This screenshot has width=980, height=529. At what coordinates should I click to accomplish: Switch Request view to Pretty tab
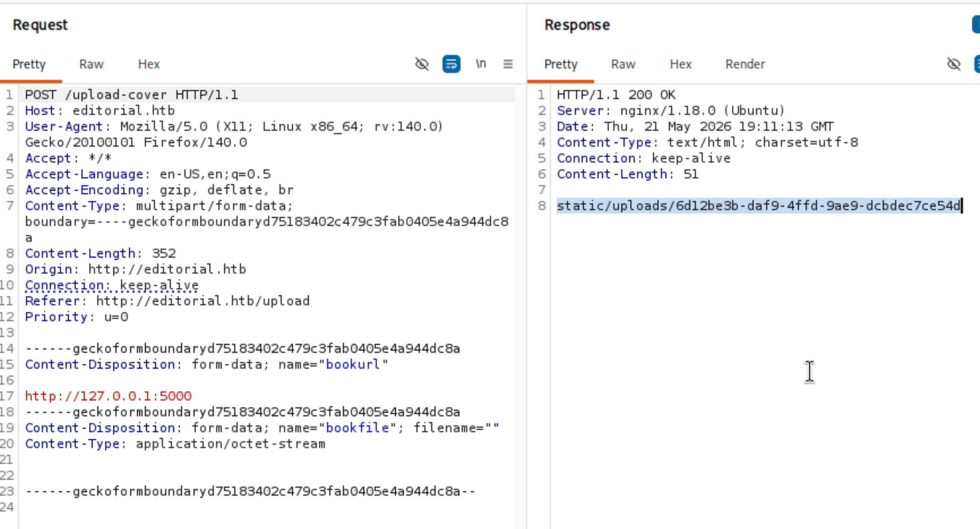[x=29, y=64]
